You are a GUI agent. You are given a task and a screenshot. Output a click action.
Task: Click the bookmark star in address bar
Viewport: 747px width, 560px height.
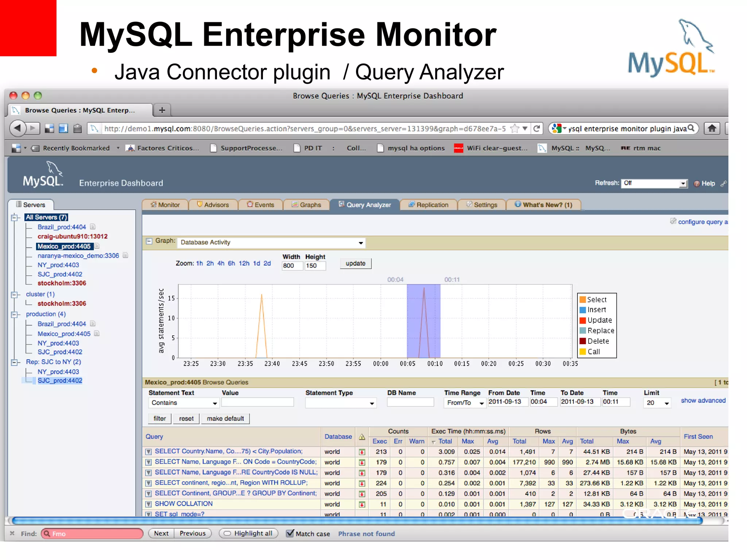coord(515,128)
